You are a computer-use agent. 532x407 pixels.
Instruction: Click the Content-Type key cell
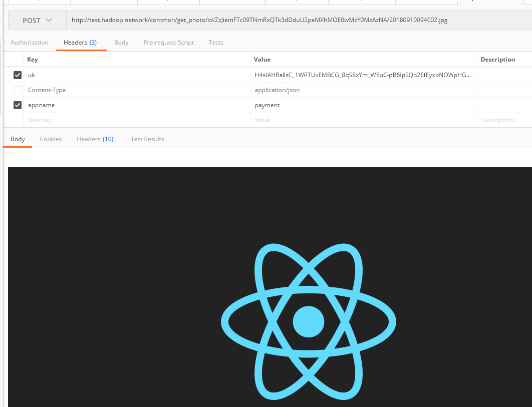pos(137,90)
